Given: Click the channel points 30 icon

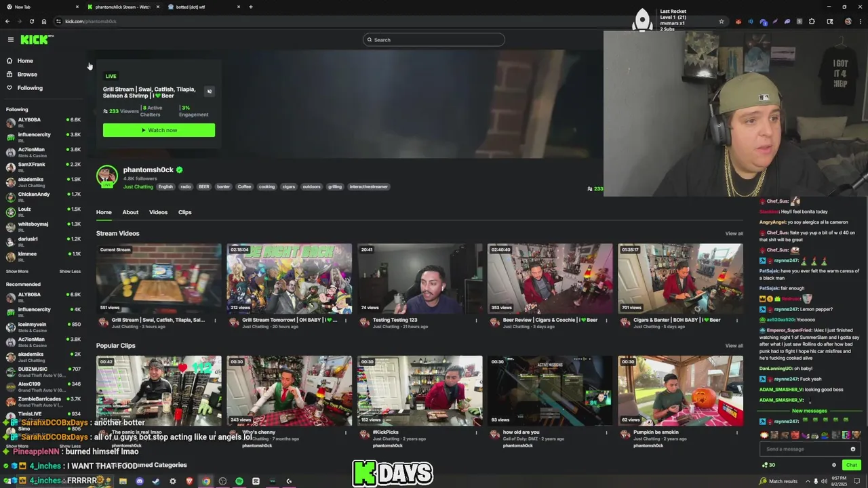Looking at the screenshot, I should point(768,465).
